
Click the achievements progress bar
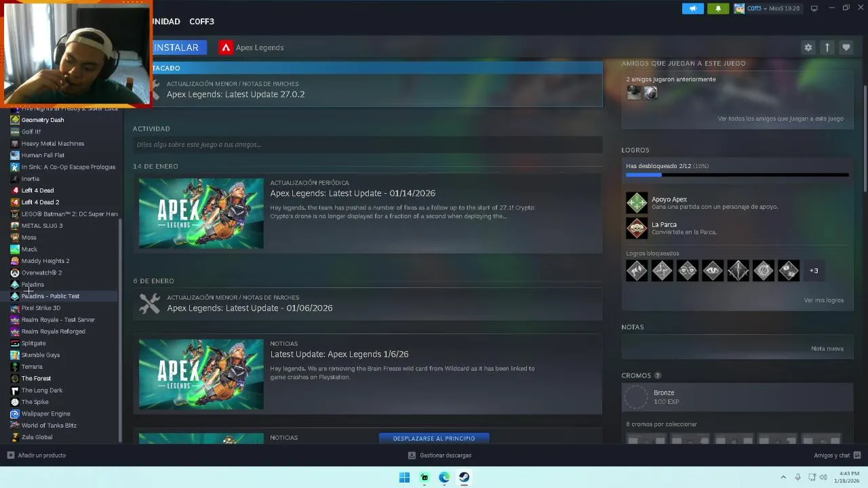click(737, 175)
